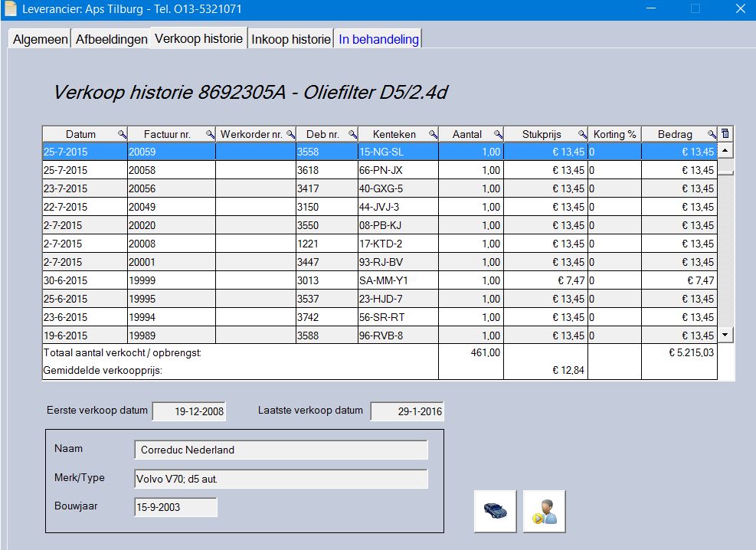Open vehicle details with the car icon
This screenshot has height=550, width=756.
(495, 511)
